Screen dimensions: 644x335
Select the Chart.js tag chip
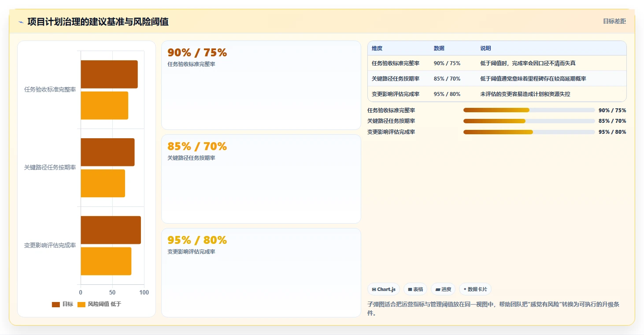(384, 289)
